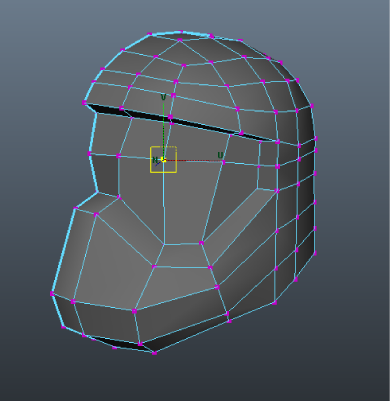Viewport: 390px width, 401px height.
Task: Select the magenta vertex where red U axis ends
Action: (x=223, y=162)
